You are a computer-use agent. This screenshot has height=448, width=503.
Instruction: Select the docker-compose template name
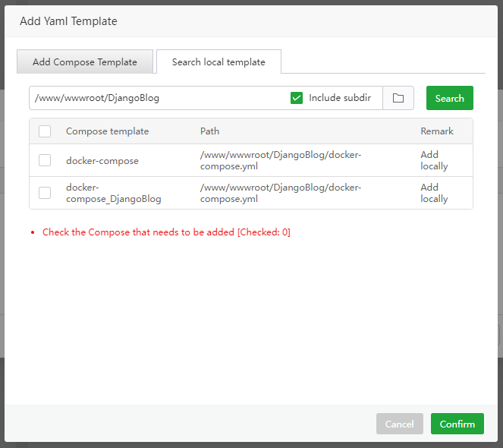coord(102,161)
